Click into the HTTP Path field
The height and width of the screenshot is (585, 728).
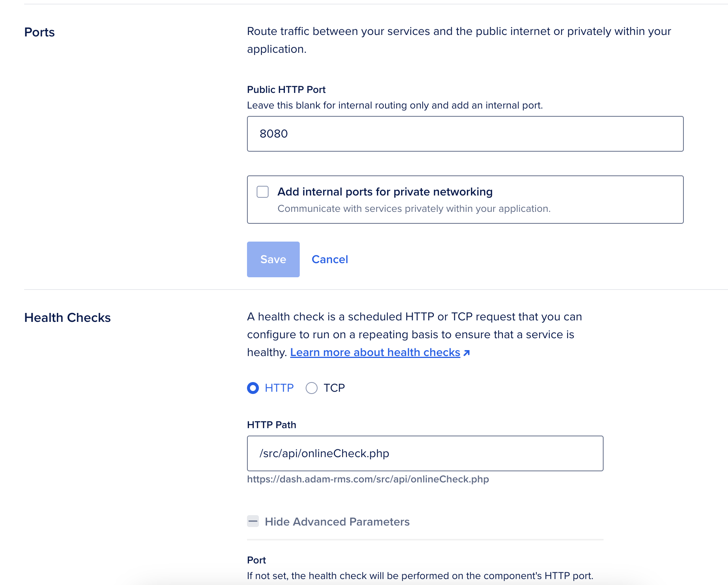425,453
